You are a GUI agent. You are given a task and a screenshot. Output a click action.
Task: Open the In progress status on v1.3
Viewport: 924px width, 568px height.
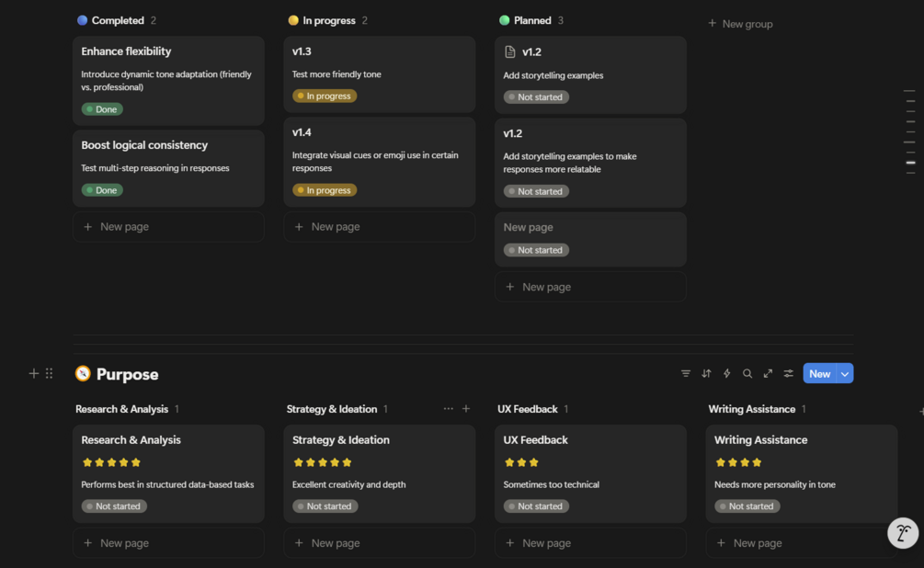click(325, 96)
